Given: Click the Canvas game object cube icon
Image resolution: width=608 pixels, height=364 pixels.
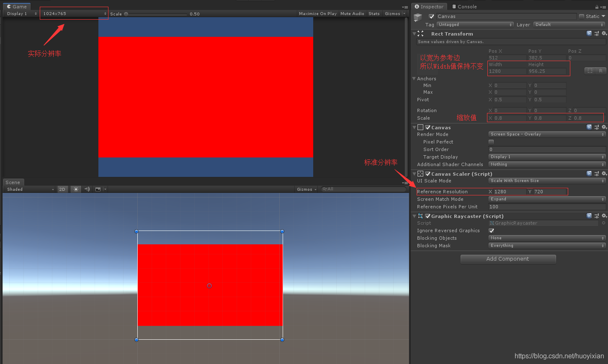Looking at the screenshot, I should 418,17.
